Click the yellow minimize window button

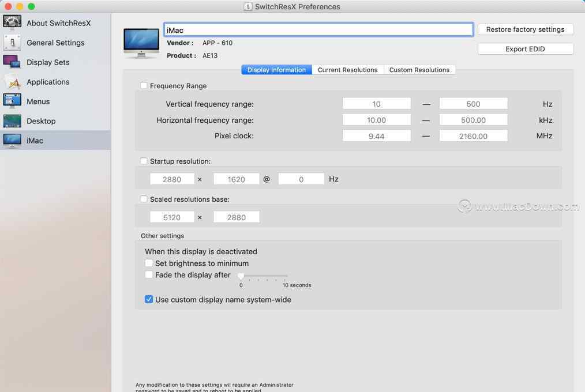coord(20,6)
